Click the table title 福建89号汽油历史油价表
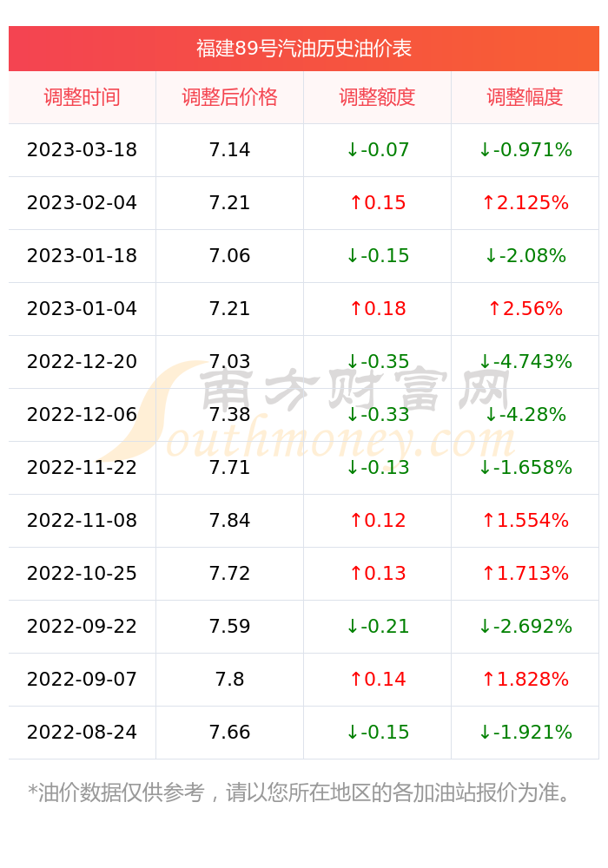The height and width of the screenshot is (868, 608). tap(303, 49)
